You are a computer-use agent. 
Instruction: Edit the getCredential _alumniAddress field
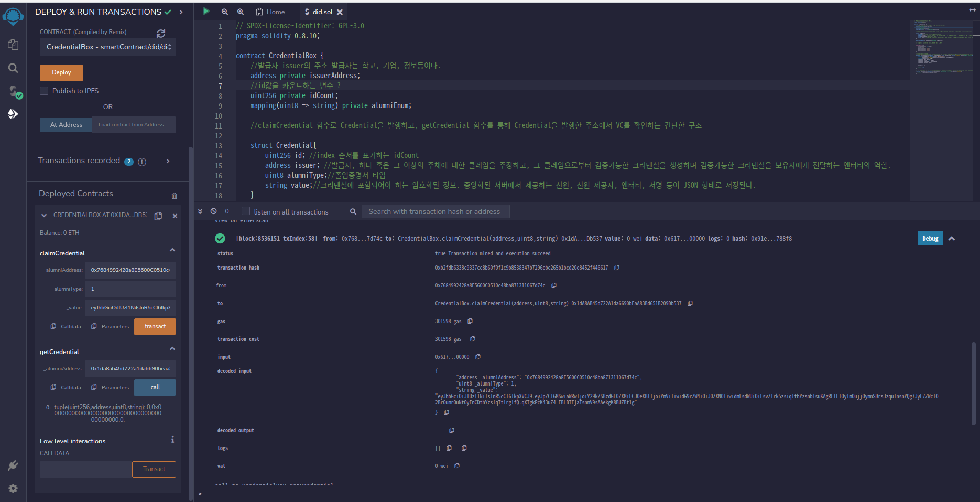[130, 369]
